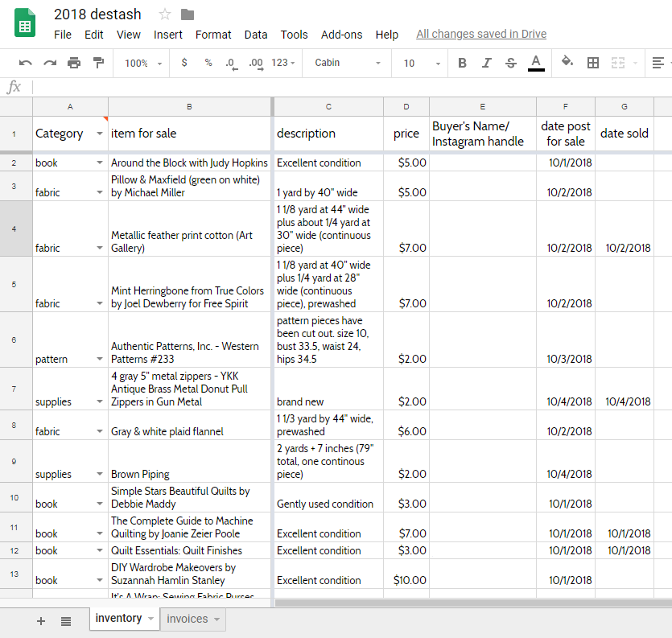Open the font size 10 dropdown
This screenshot has width=672, height=638.
click(x=422, y=63)
